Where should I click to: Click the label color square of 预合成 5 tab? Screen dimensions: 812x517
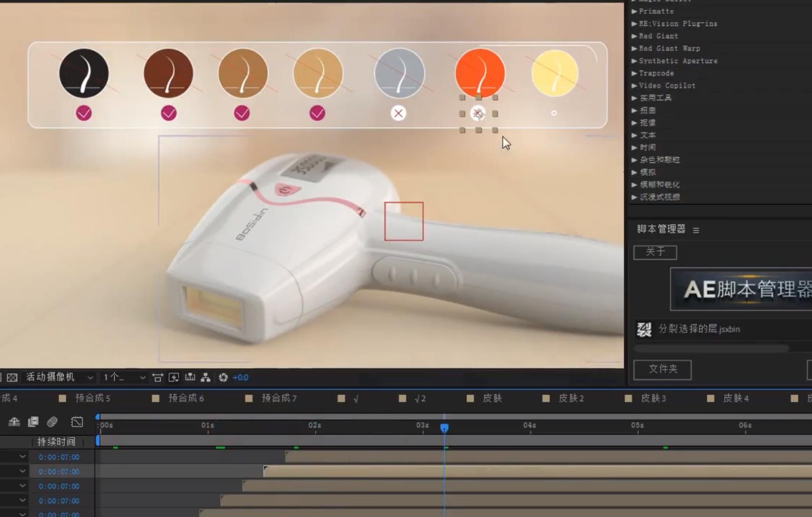(x=62, y=399)
